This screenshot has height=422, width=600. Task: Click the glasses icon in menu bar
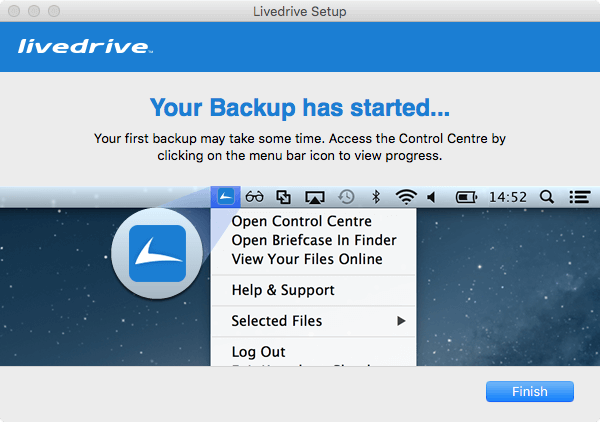(254, 197)
